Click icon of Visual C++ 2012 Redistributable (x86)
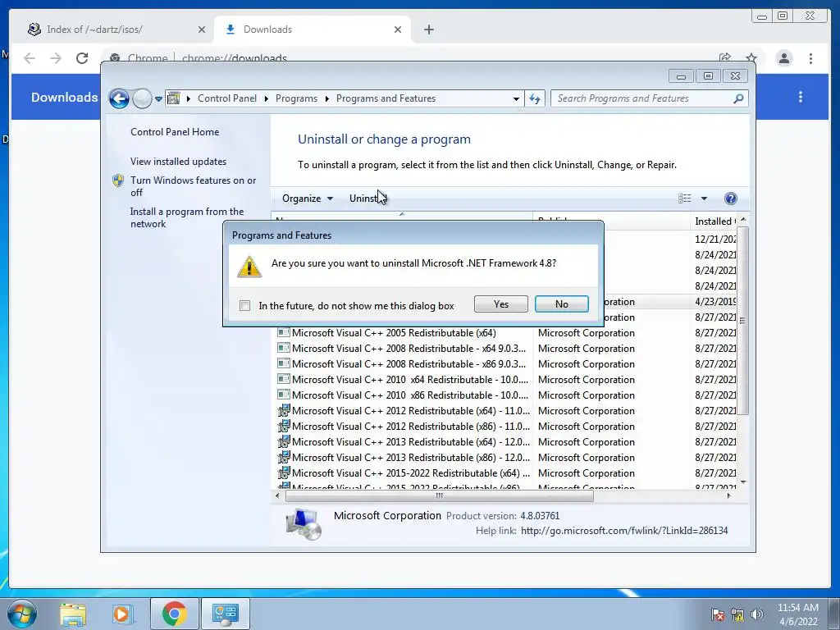 (283, 427)
